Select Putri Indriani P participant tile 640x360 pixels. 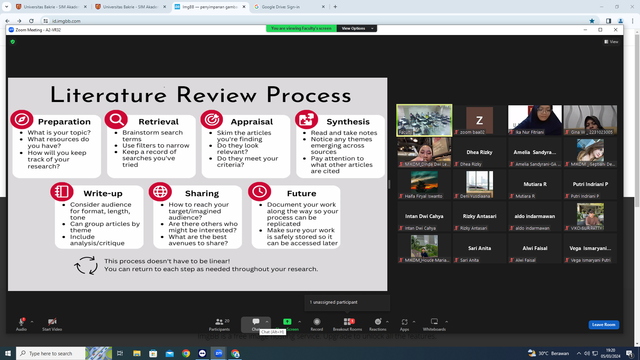pyautogui.click(x=590, y=184)
